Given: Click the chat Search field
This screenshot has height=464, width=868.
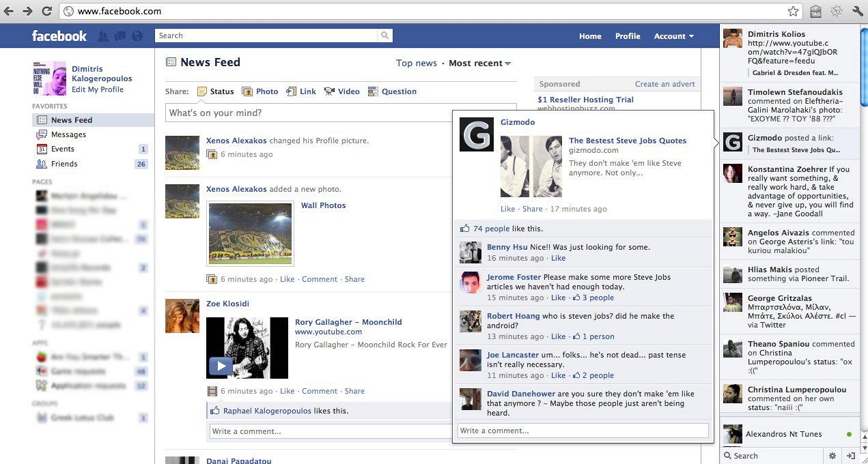Looking at the screenshot, I should pyautogui.click(x=772, y=456).
